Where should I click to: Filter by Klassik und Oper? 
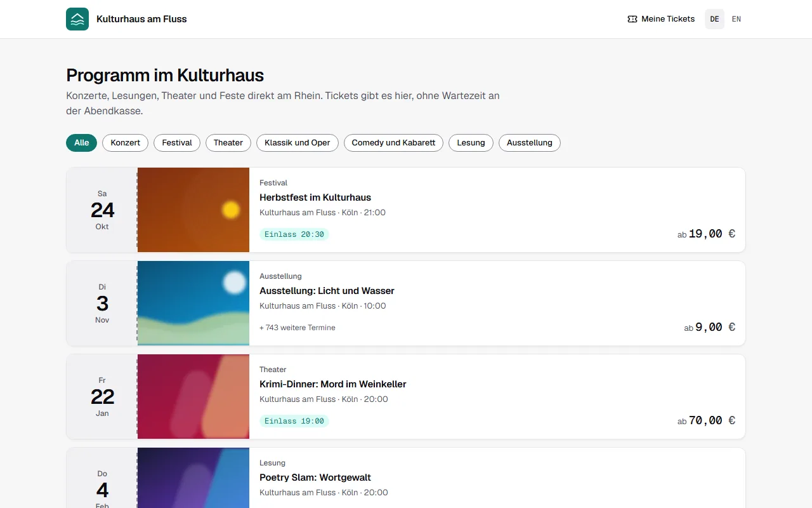coord(298,143)
